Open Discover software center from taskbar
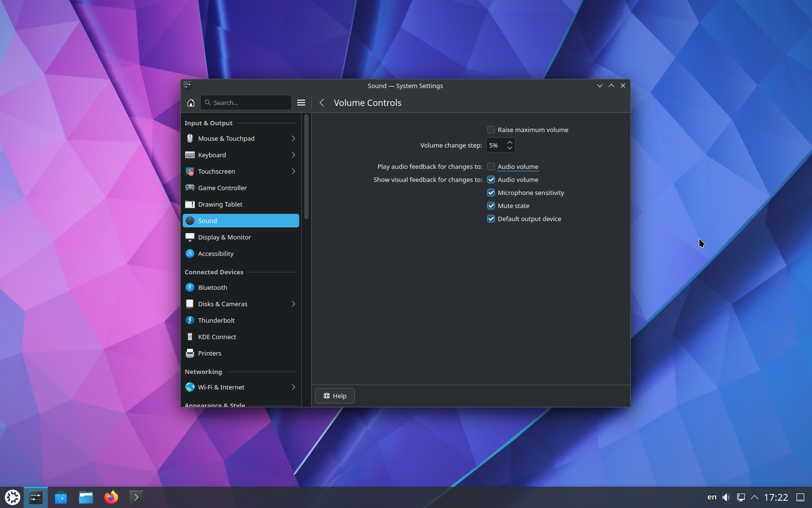This screenshot has width=812, height=508. tap(61, 497)
